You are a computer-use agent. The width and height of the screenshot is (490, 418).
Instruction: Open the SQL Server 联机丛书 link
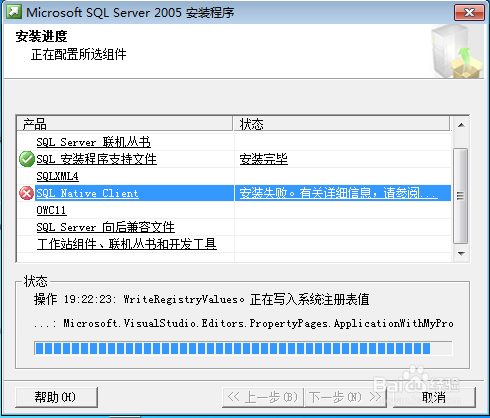93,142
